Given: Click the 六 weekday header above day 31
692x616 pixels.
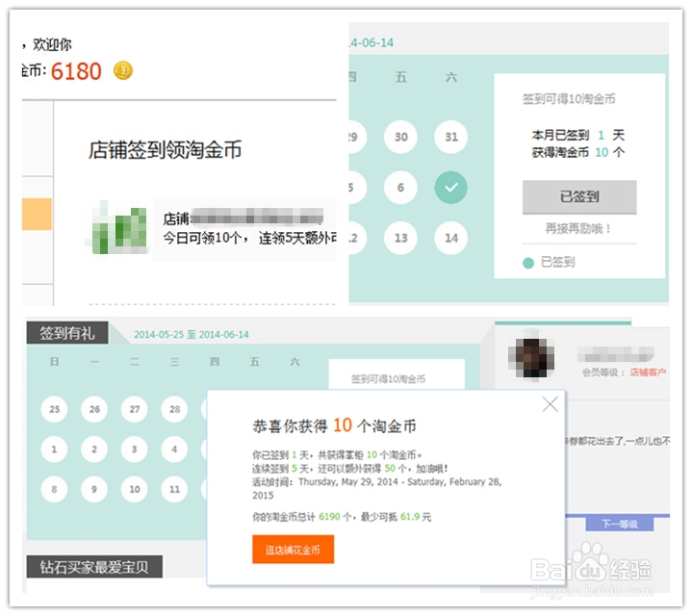Looking at the screenshot, I should coord(451,78).
